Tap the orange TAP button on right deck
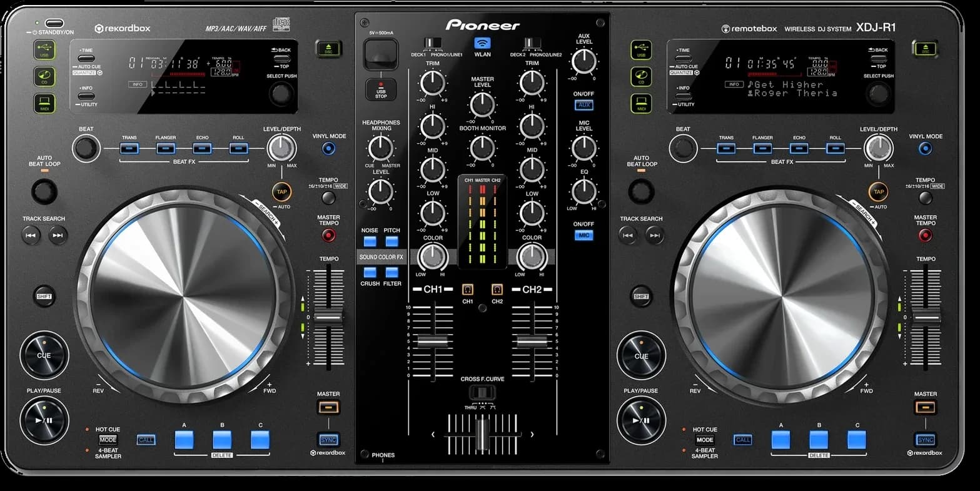 point(879,191)
